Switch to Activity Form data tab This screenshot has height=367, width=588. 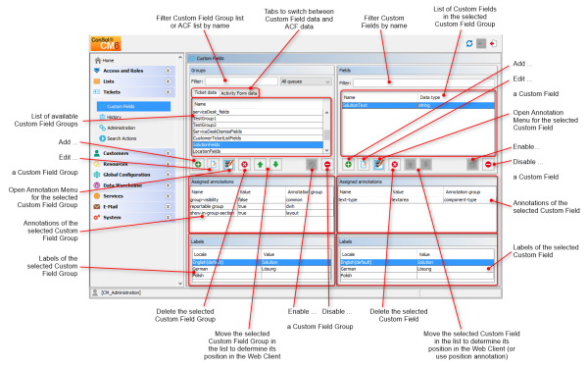(x=239, y=93)
